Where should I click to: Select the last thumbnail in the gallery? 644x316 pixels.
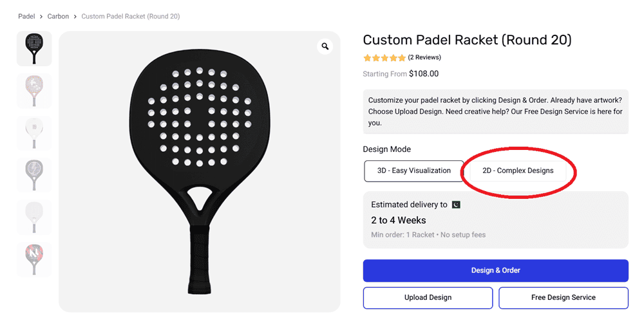click(x=34, y=259)
